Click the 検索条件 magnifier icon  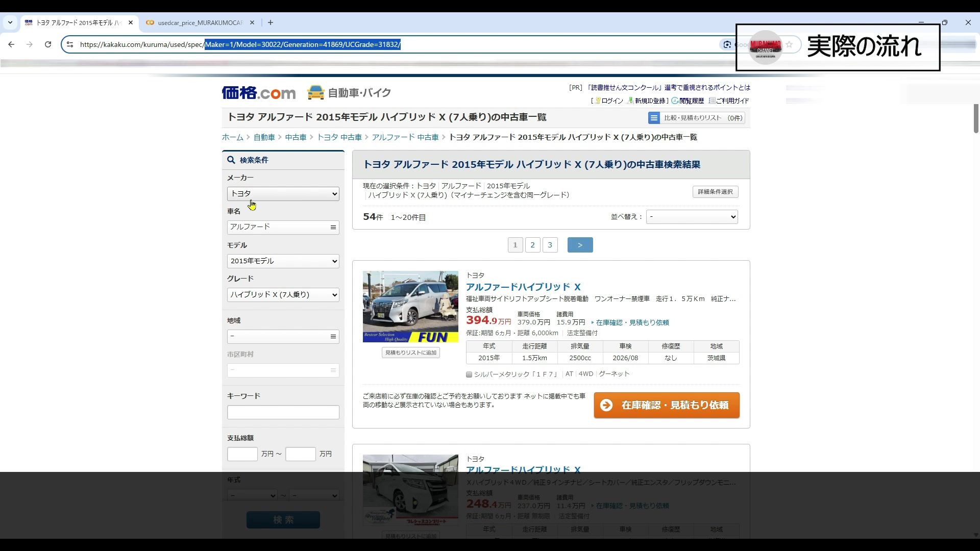(231, 160)
